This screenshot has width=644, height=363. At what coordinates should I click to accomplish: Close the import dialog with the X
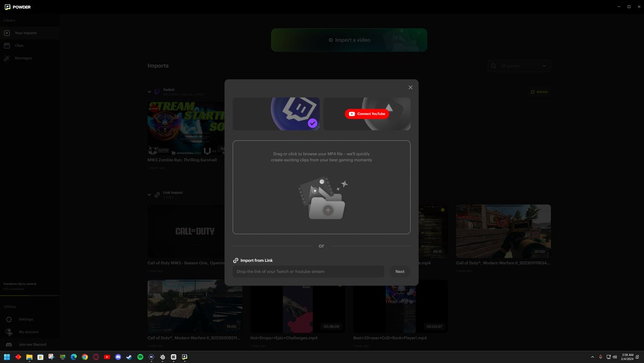411,88
